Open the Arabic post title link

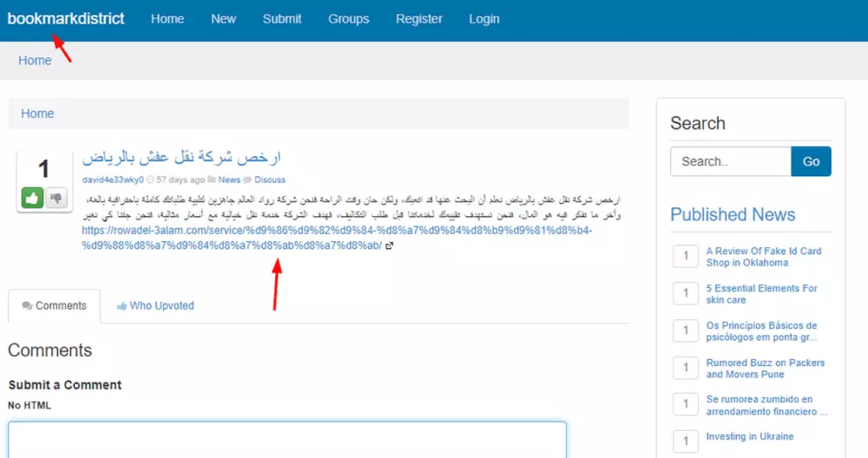pyautogui.click(x=181, y=158)
